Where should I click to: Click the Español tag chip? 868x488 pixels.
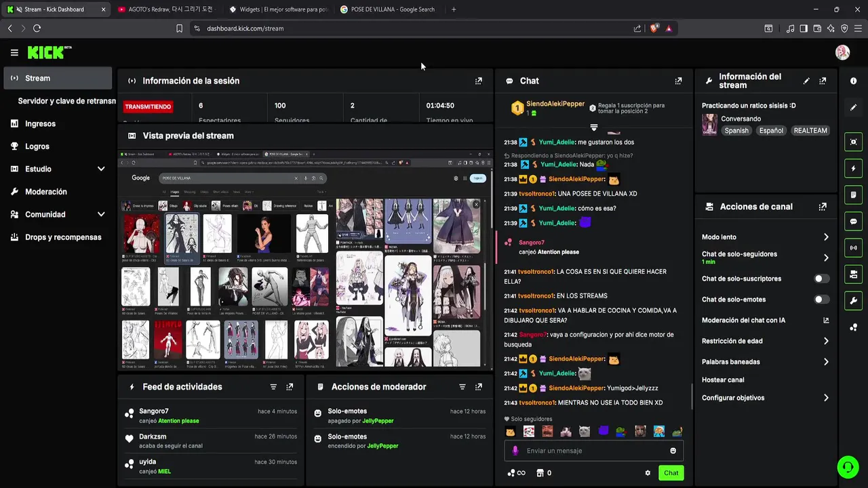[771, 131]
